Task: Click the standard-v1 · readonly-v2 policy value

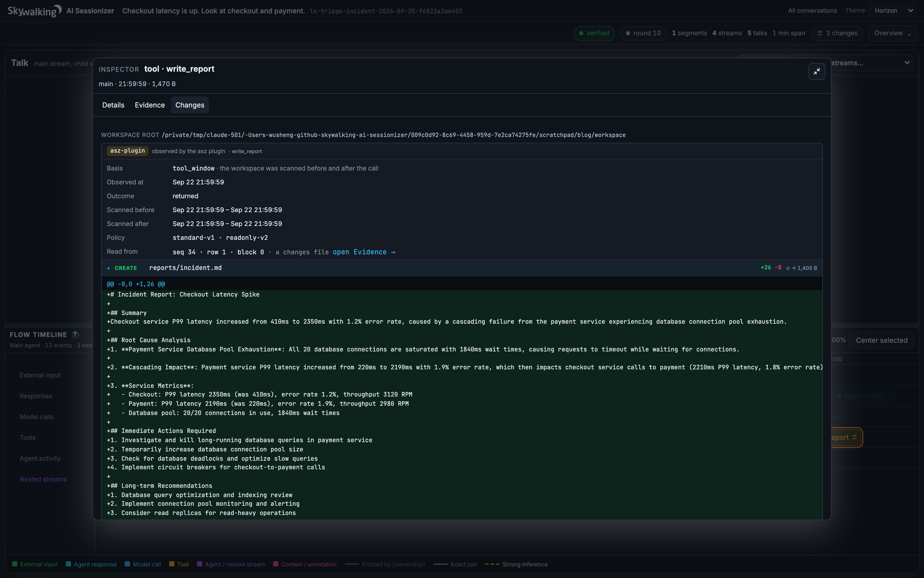Action: point(220,238)
